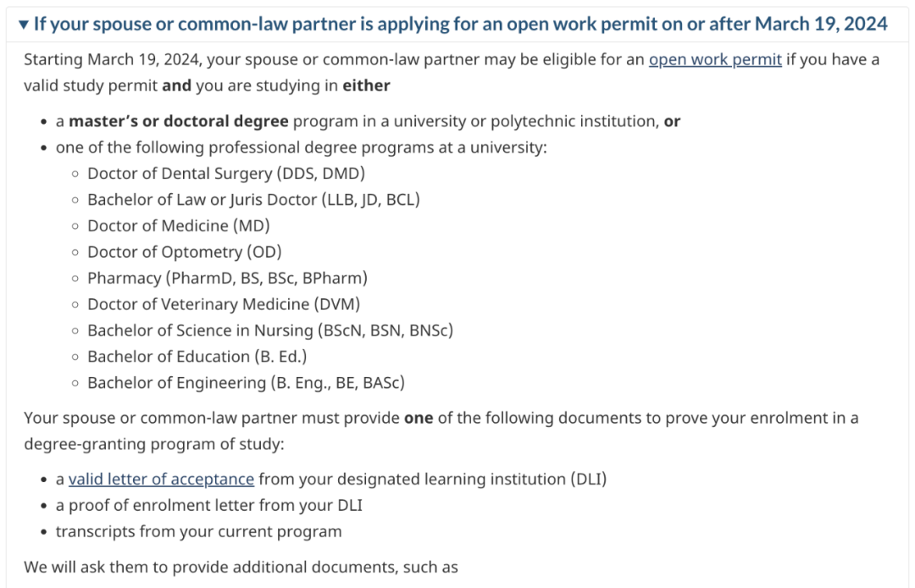Click the Pharmacy (PharmD, BS, BSc, BPharm) item

pyautogui.click(x=228, y=278)
